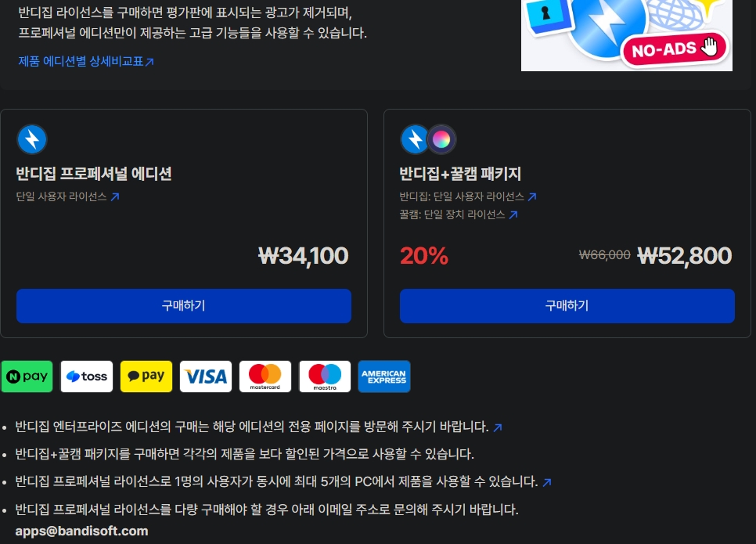The width and height of the screenshot is (756, 544).
Task: Click 구매하기 for the 반디집+꿀캠 패키지
Action: [567, 306]
